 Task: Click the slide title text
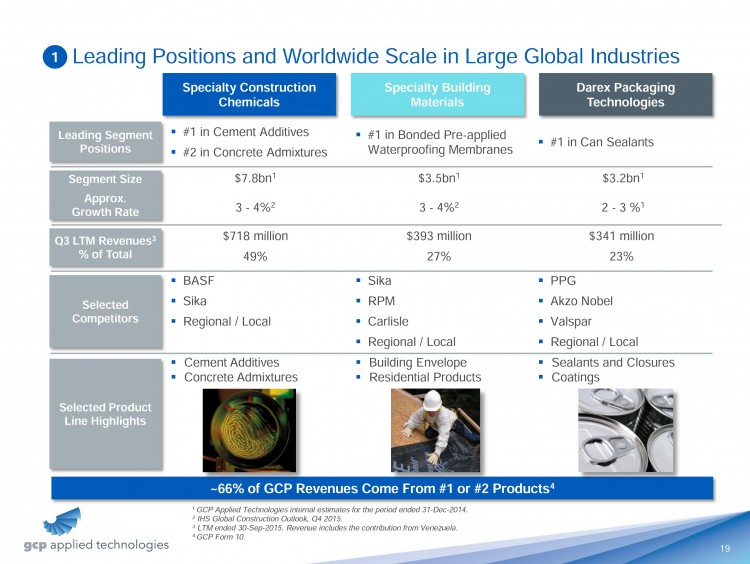click(x=376, y=57)
